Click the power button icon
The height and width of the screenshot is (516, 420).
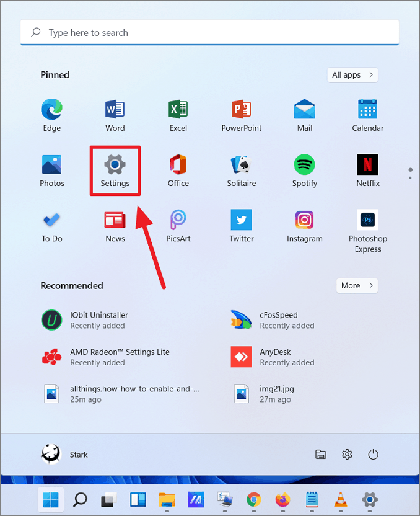[373, 455]
